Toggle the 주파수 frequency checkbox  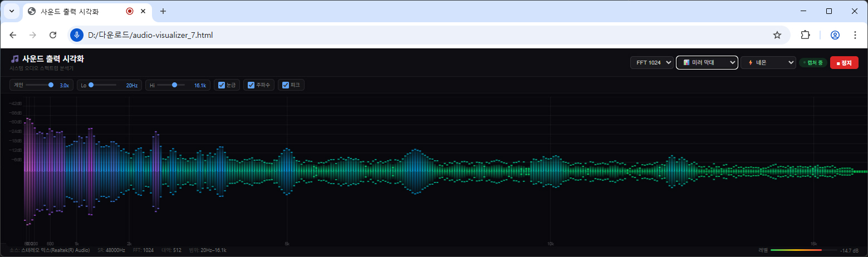pyautogui.click(x=251, y=85)
